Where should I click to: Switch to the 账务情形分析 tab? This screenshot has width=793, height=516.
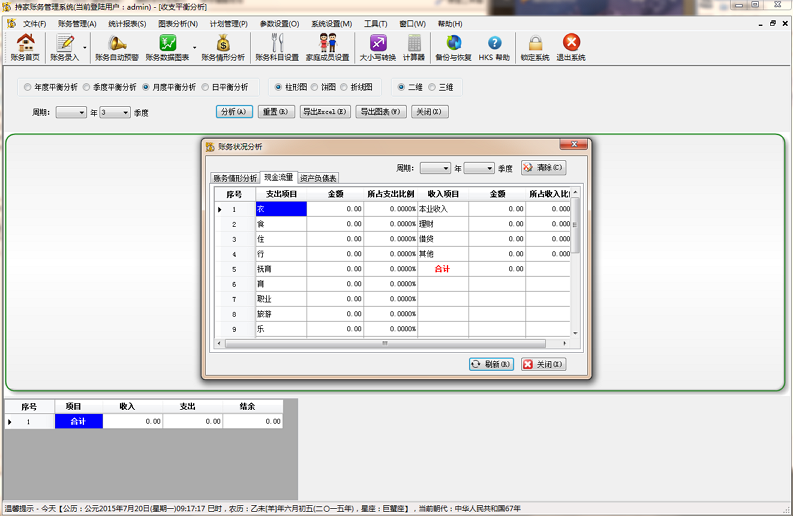point(235,178)
